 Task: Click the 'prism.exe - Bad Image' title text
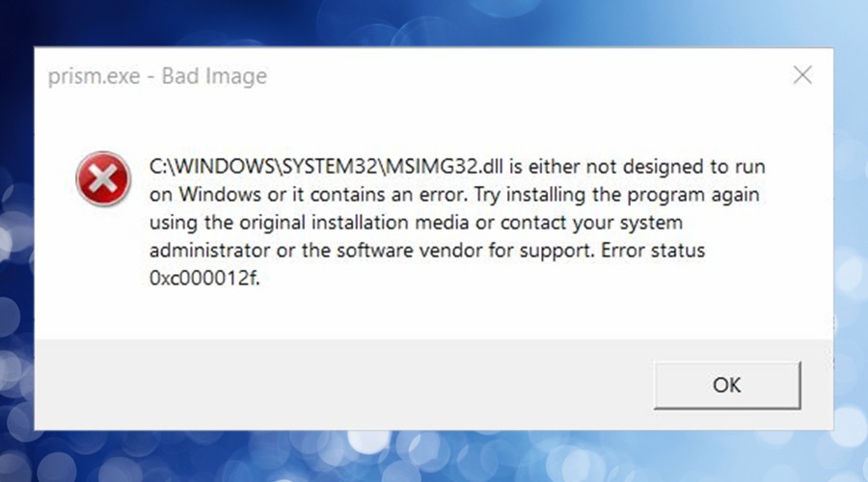(x=157, y=76)
